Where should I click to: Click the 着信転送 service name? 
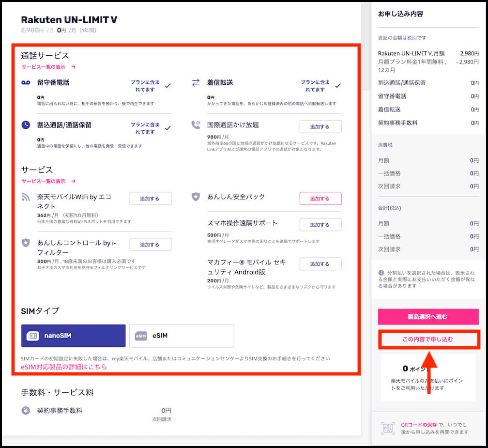point(220,82)
